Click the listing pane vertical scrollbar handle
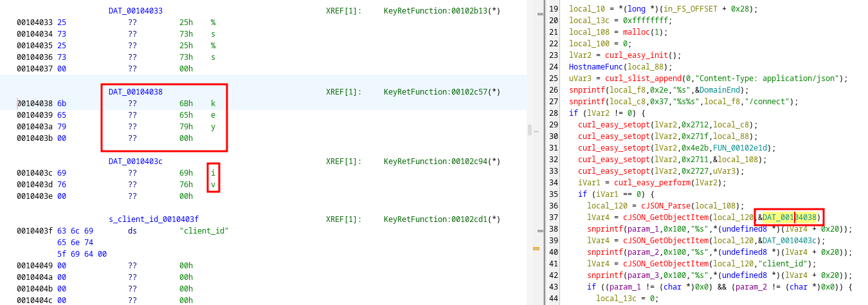Screen dimensions: 868x305 click(x=530, y=130)
